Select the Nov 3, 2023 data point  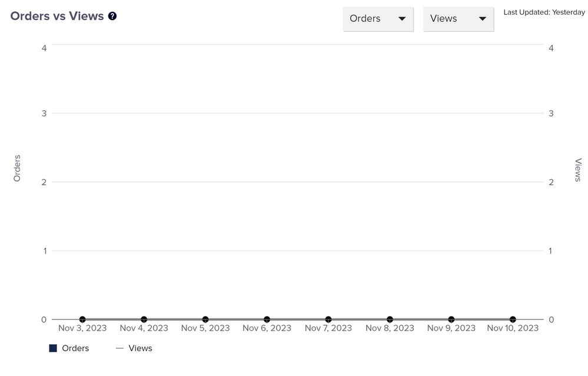tap(82, 319)
